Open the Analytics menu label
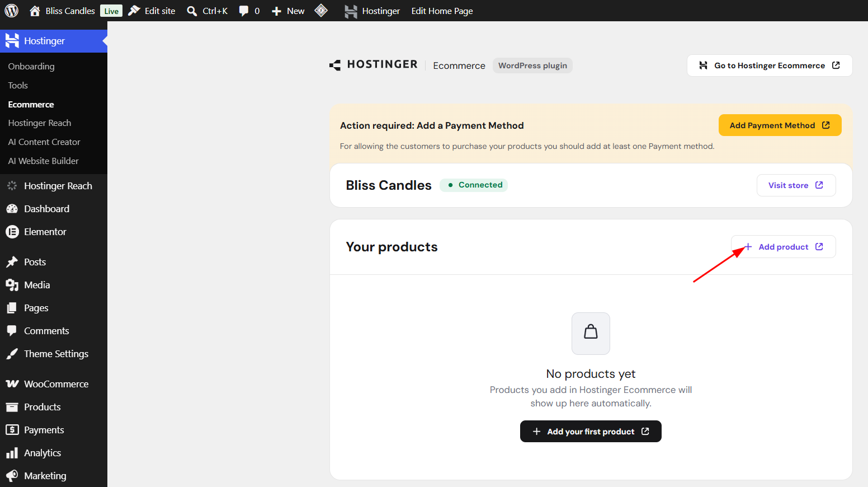Screen dimensions: 868x487 (43, 453)
